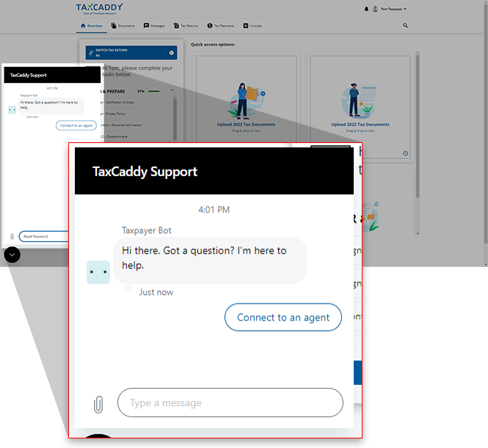Screen dimensions: 488x448
Task: Open the notifications bell
Action: [x=366, y=9]
